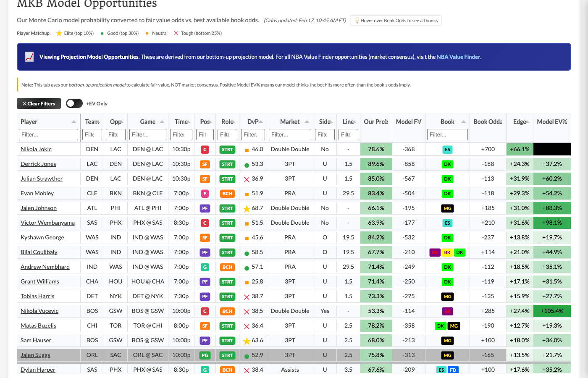Click the DK book badge for Derrick Jones
588x378 pixels.
click(x=447, y=164)
